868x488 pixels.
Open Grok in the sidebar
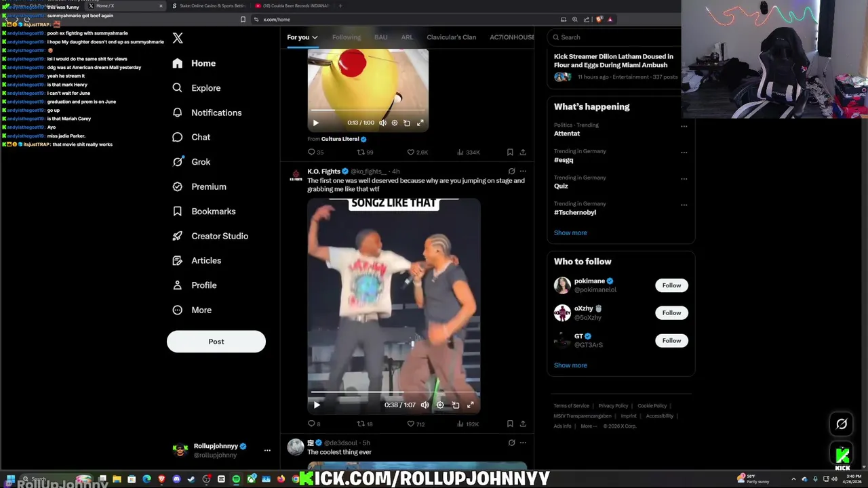pyautogui.click(x=191, y=162)
